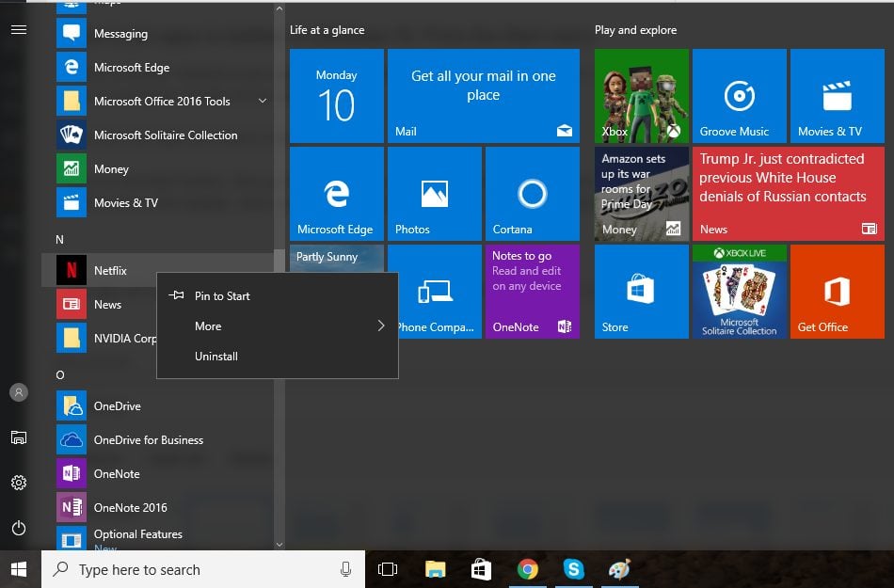This screenshot has width=894, height=588.
Task: Open the Partly Sunny weather tile
Action: click(336, 259)
